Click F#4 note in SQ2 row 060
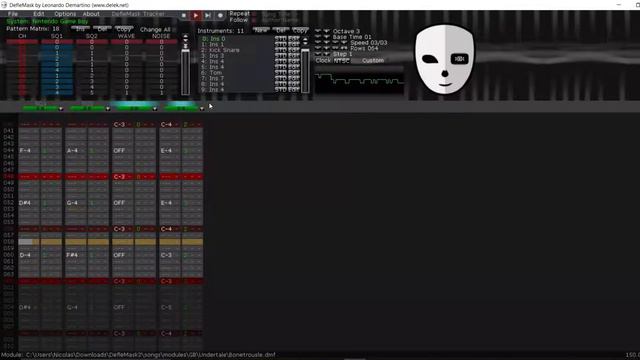Image resolution: width=640 pixels, height=360 pixels. (x=72, y=255)
